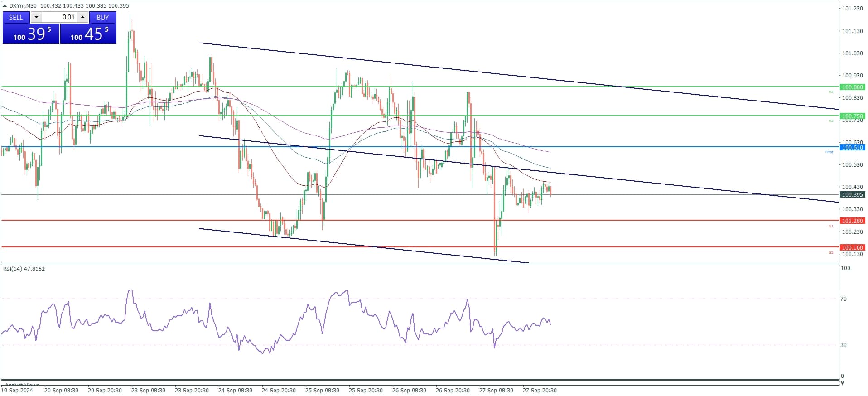This screenshot has width=868, height=396.
Task: Click the green 100.880 price label
Action: 852,87
